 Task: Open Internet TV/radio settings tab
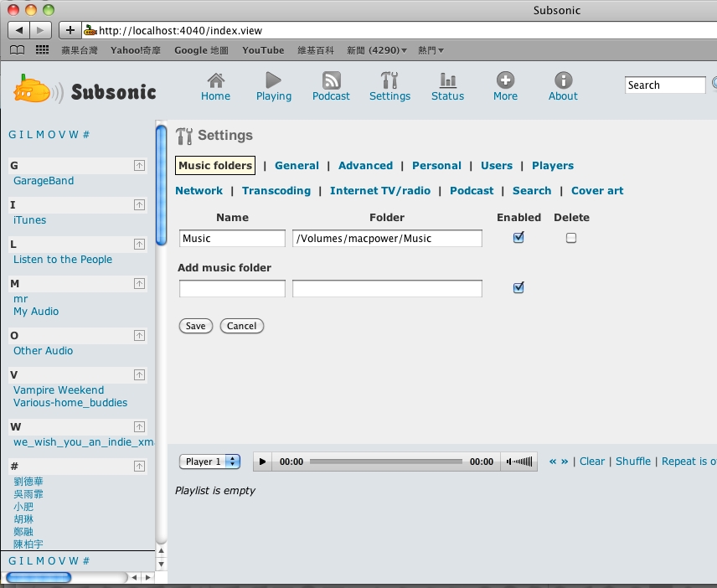pyautogui.click(x=380, y=191)
